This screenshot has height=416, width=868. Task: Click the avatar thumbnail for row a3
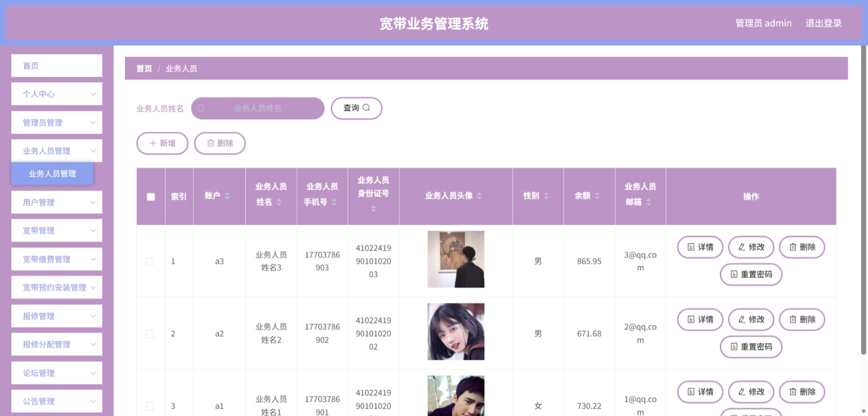456,259
